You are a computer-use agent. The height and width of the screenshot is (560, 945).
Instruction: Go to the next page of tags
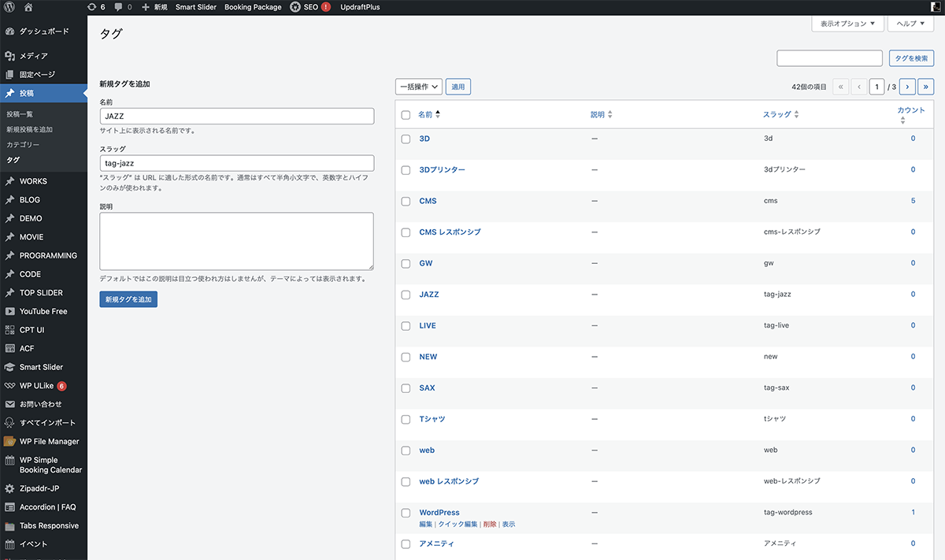907,87
